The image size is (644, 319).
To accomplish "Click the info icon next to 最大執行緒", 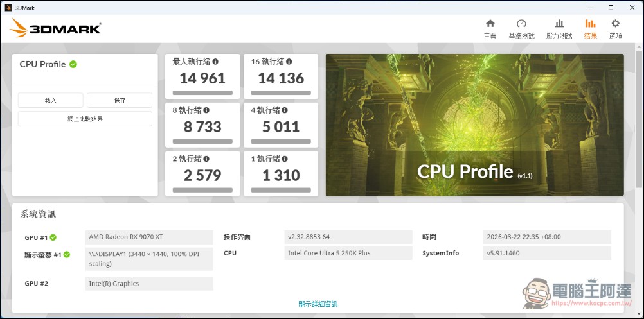I will click(215, 62).
